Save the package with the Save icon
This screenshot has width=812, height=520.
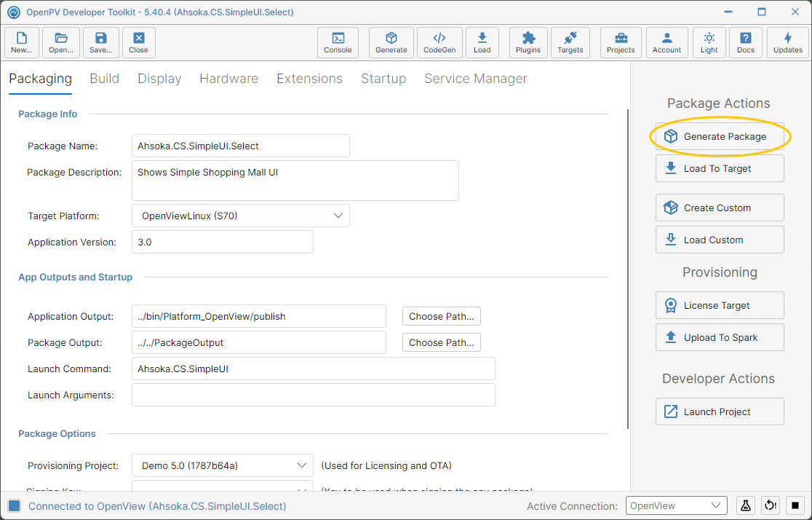100,42
